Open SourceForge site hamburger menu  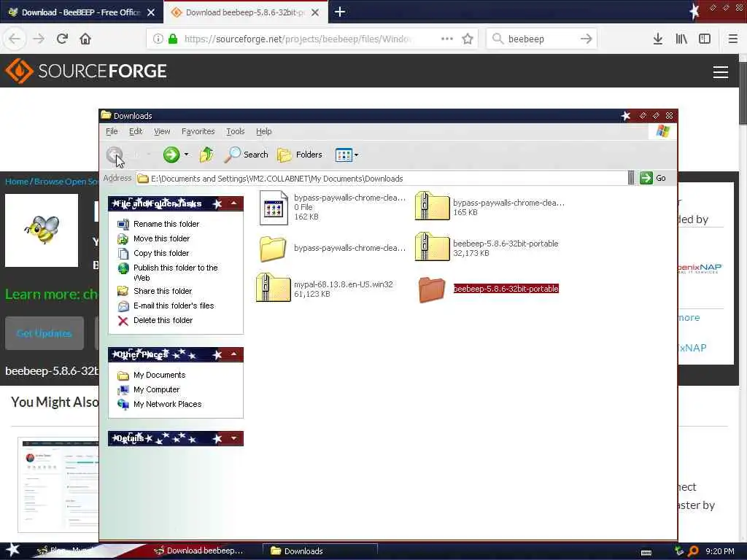[x=720, y=72]
